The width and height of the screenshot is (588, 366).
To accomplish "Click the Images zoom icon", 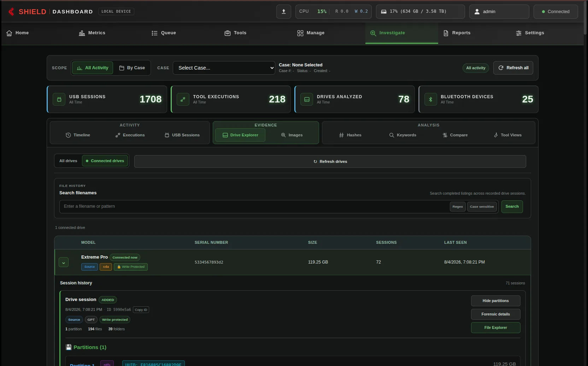I will (x=283, y=135).
